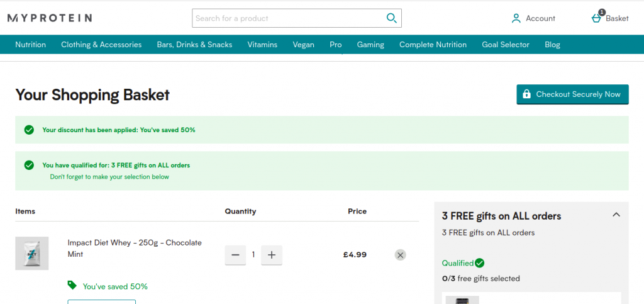Click the Myprotein logo
Image resolution: width=644 pixels, height=304 pixels.
pos(49,18)
